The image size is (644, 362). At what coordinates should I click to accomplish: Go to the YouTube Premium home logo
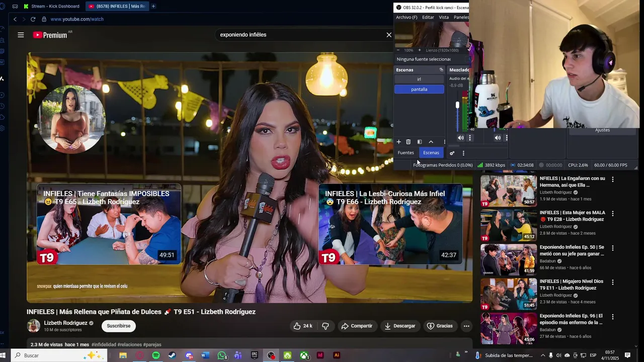(50, 35)
